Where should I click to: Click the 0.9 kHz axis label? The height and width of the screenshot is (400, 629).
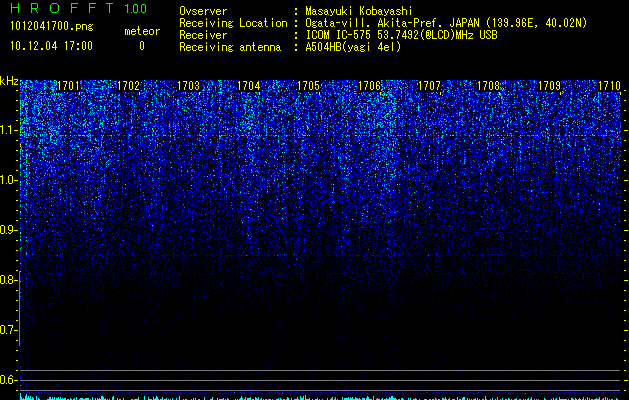[x=8, y=230]
